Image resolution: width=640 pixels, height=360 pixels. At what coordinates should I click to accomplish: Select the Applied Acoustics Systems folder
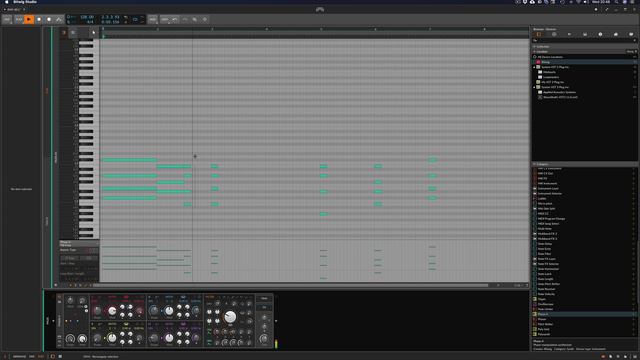point(584,92)
